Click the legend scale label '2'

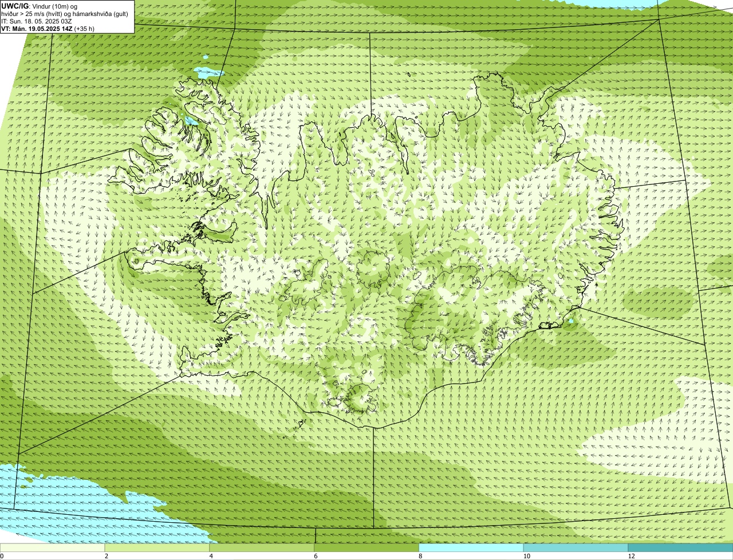point(107,556)
